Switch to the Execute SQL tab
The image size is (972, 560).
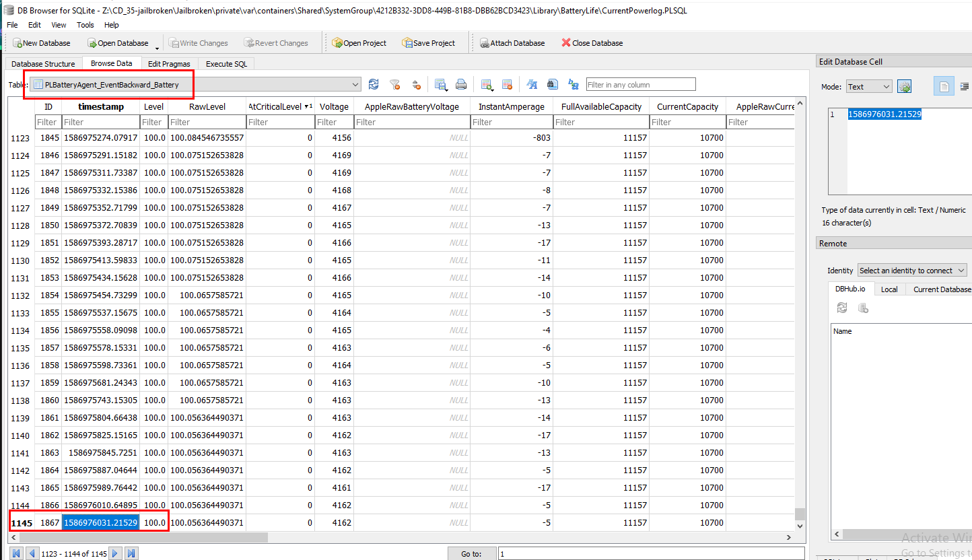click(226, 64)
